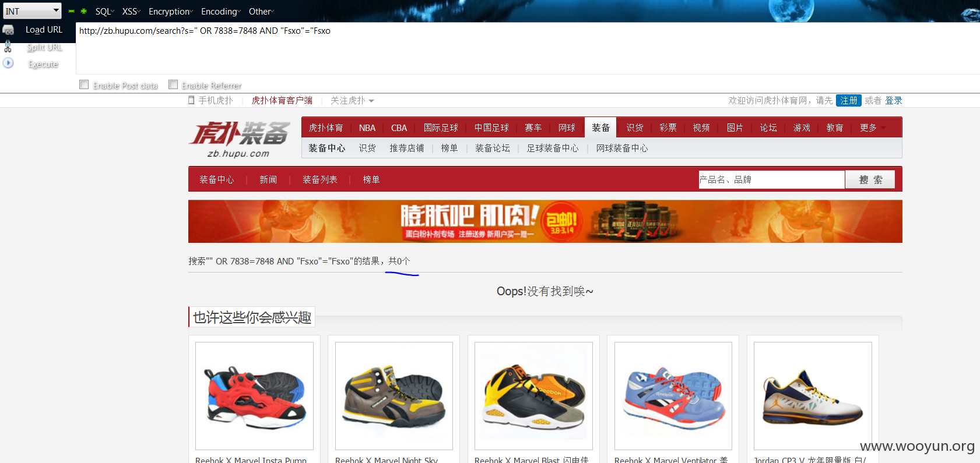Expand the 更多 menu in the red navigation
Viewport: 980px width, 463px height.
(872, 128)
